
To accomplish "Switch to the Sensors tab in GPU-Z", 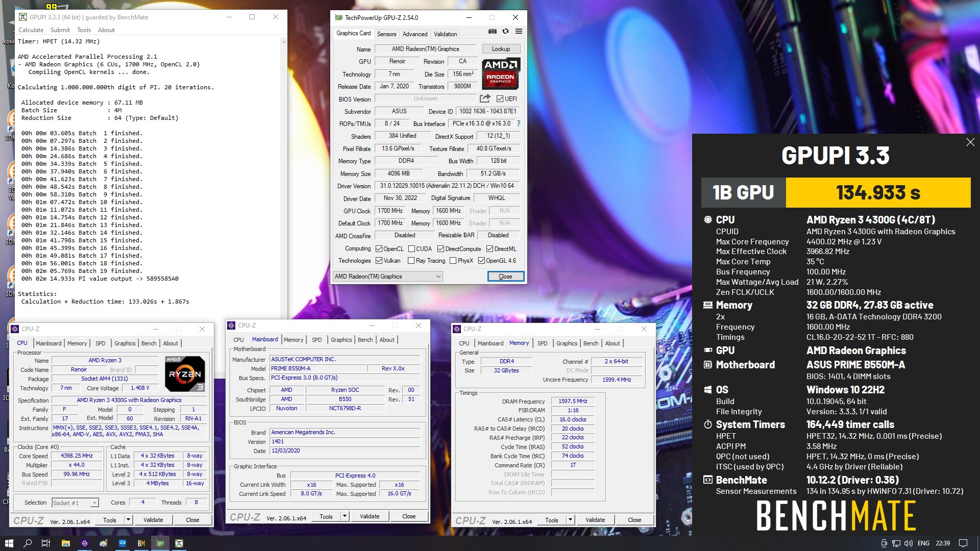I will [x=386, y=34].
